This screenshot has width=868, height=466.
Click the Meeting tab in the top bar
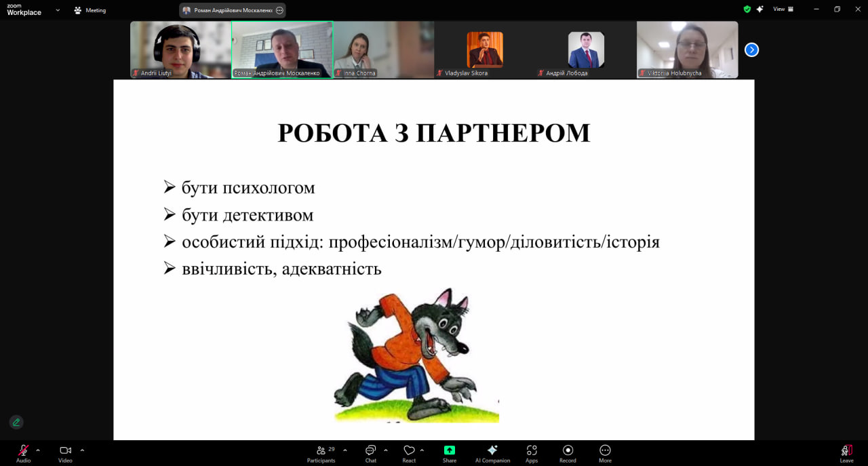[90, 10]
